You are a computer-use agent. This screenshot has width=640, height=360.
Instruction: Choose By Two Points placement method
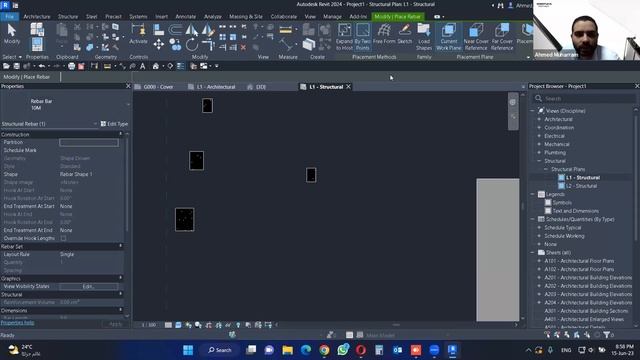(362, 37)
